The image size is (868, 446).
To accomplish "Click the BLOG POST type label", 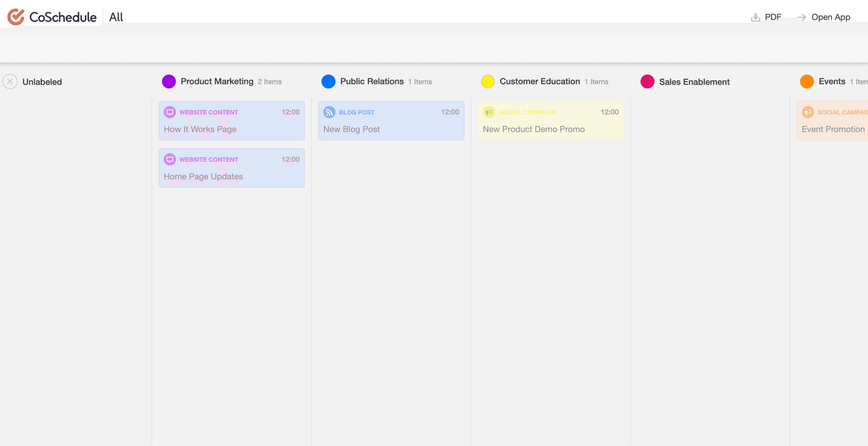I will coord(356,112).
